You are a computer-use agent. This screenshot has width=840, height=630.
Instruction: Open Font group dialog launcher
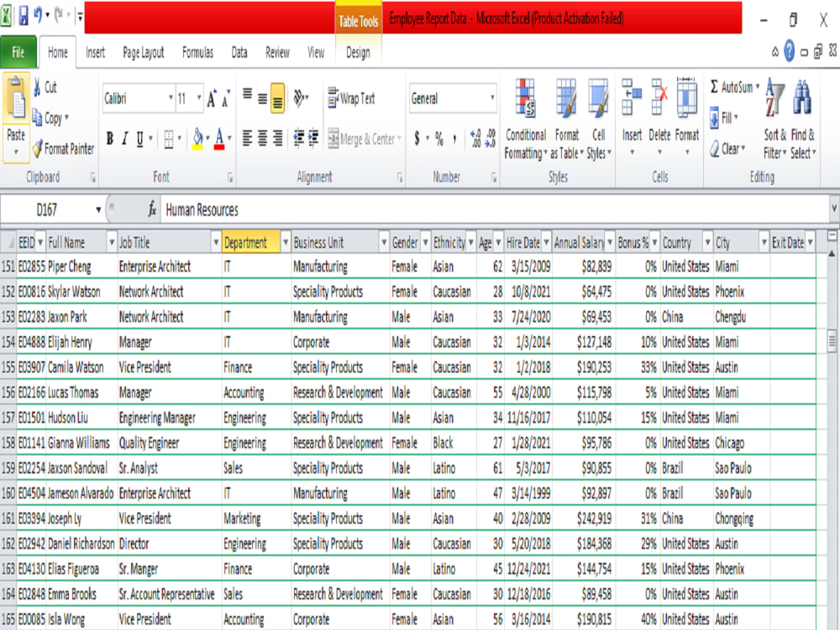(230, 177)
